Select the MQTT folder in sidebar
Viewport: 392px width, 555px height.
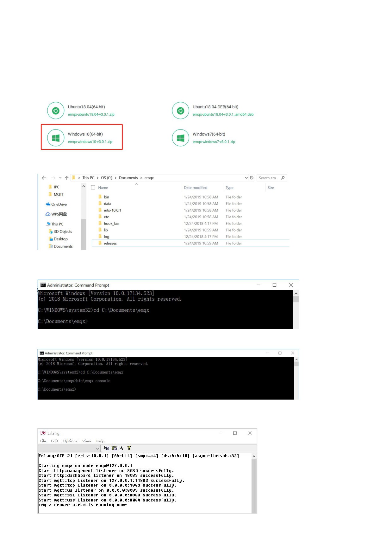56,195
